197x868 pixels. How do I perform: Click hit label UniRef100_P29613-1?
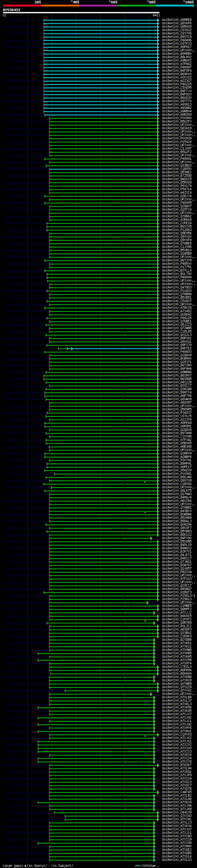click(x=179, y=595)
